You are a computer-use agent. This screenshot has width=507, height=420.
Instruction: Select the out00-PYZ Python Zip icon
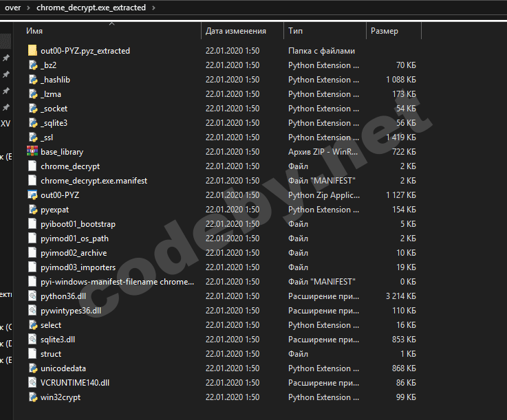click(x=32, y=195)
